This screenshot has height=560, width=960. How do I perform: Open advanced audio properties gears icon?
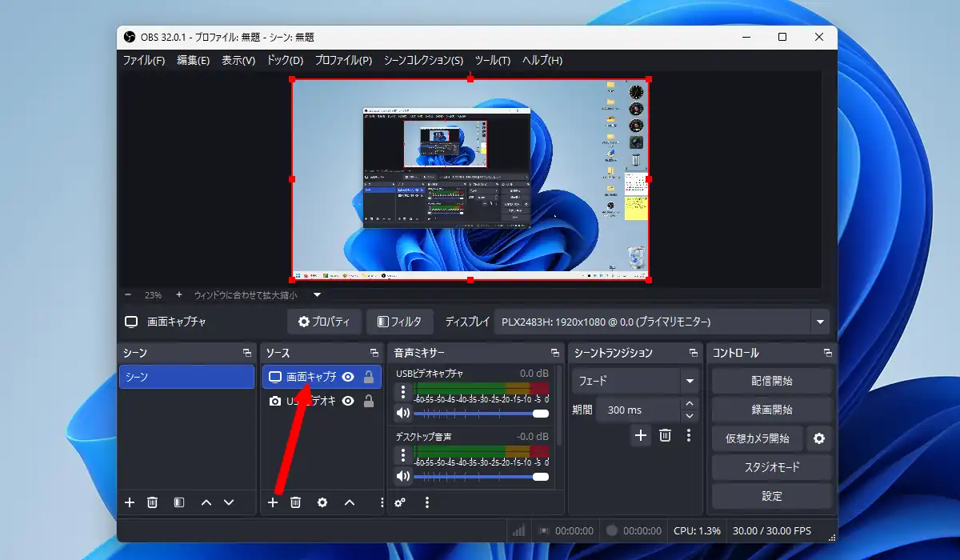coord(400,502)
